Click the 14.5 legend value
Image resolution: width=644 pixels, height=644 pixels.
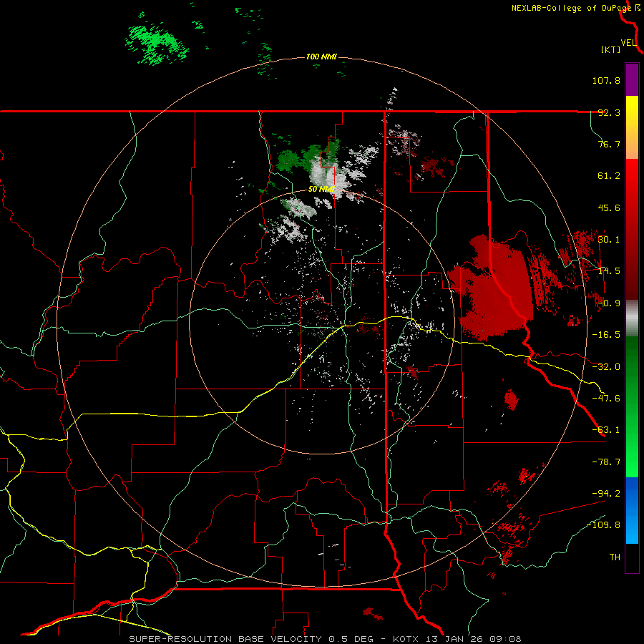pyautogui.click(x=609, y=271)
